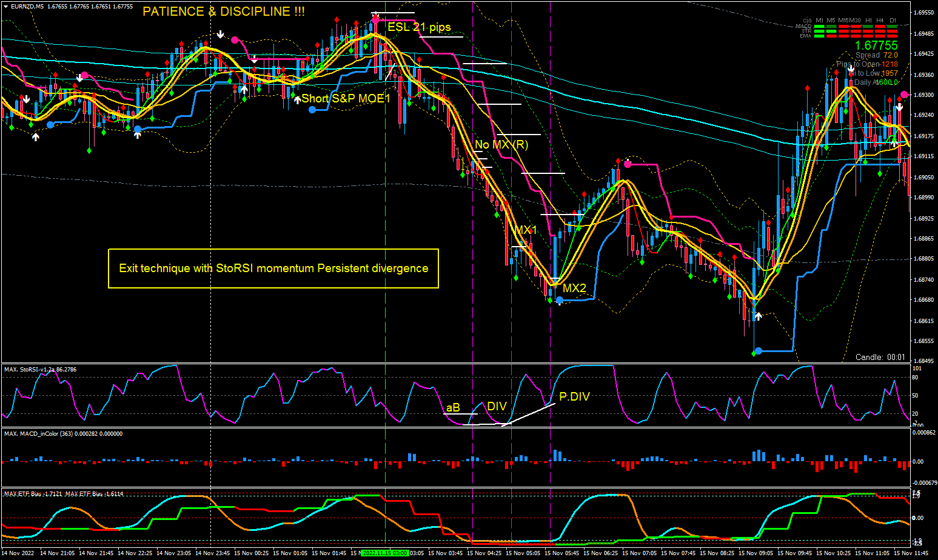
Task: Select the MX2 label on chart
Action: (574, 288)
